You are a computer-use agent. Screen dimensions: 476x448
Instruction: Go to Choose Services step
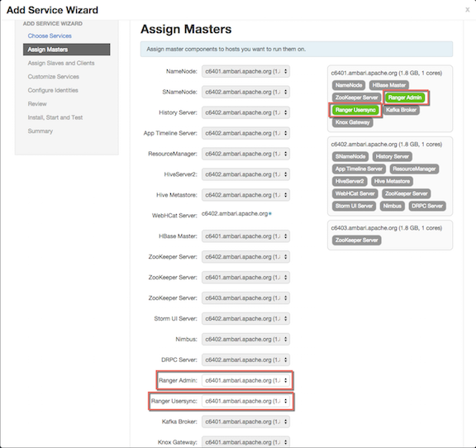tap(50, 36)
